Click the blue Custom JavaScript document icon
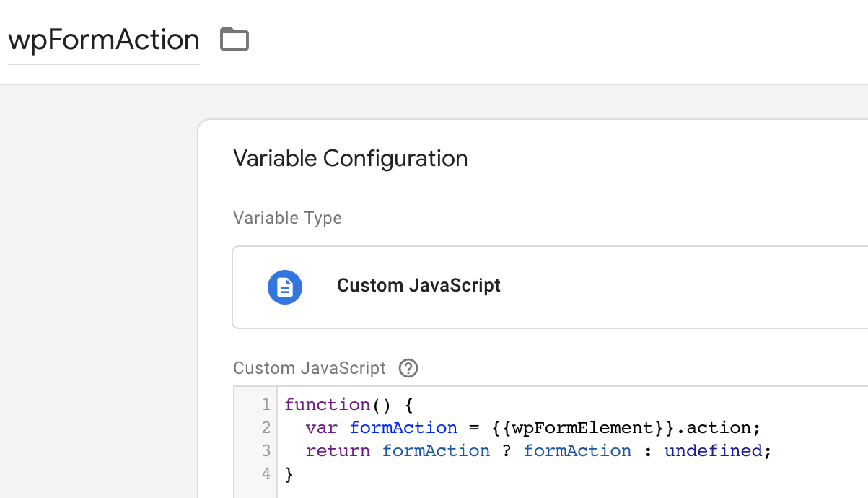This screenshot has width=868, height=498. pyautogui.click(x=285, y=287)
